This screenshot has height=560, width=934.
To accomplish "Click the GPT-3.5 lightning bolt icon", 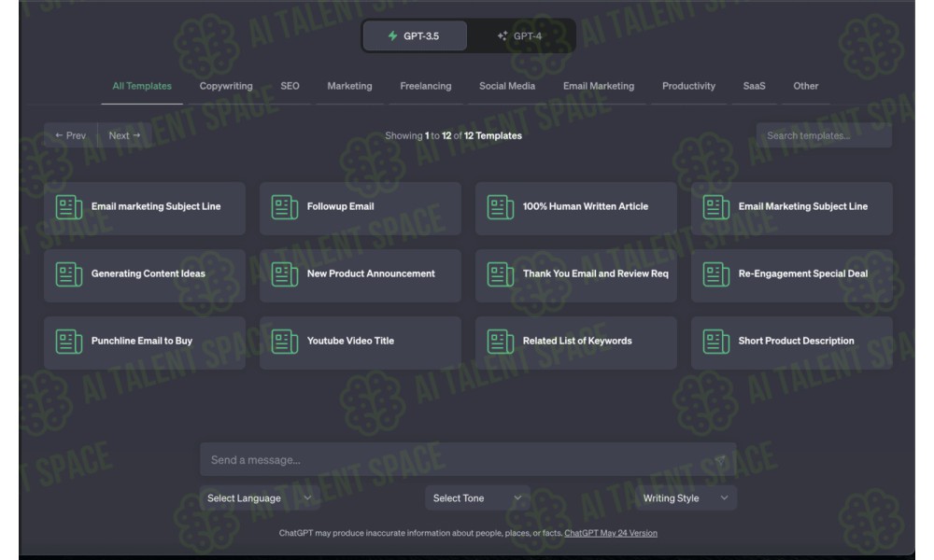I will coord(392,35).
